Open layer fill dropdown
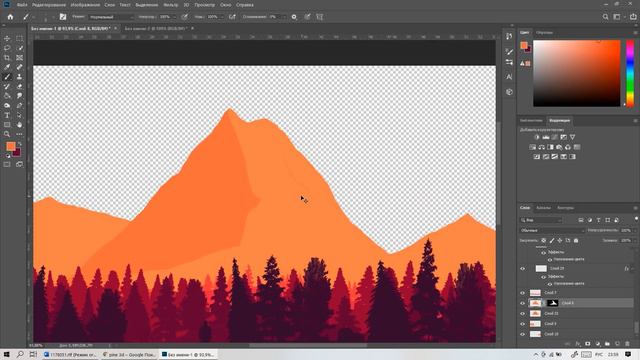 point(634,240)
